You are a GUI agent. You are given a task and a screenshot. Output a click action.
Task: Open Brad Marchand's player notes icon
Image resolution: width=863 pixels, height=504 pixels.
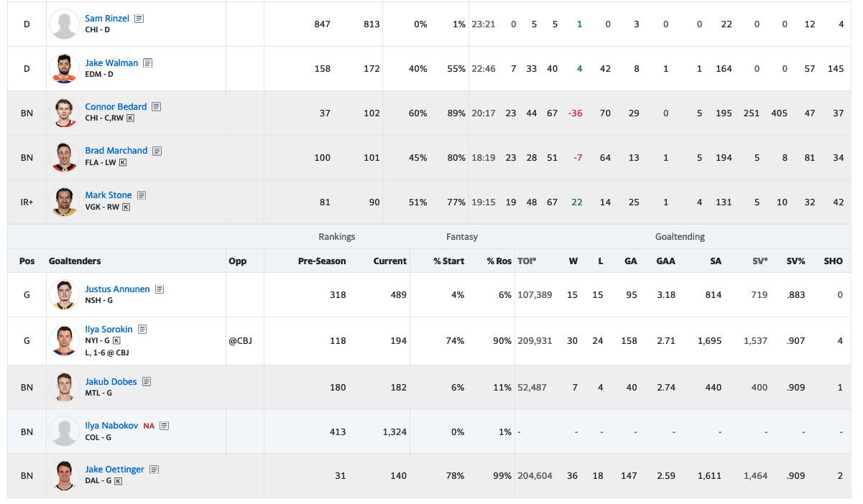157,151
